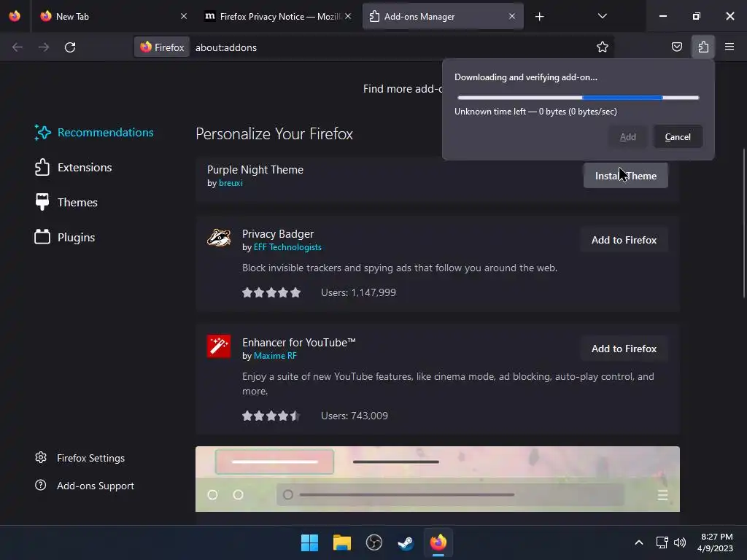Open File Explorer from taskbar

pos(341,542)
